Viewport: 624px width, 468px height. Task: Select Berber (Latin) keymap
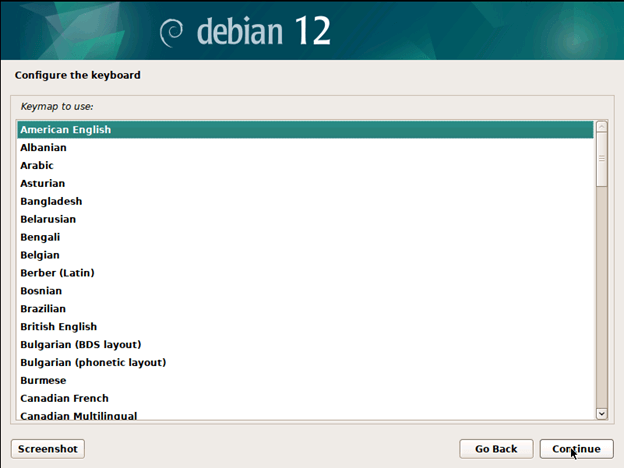[x=305, y=273]
